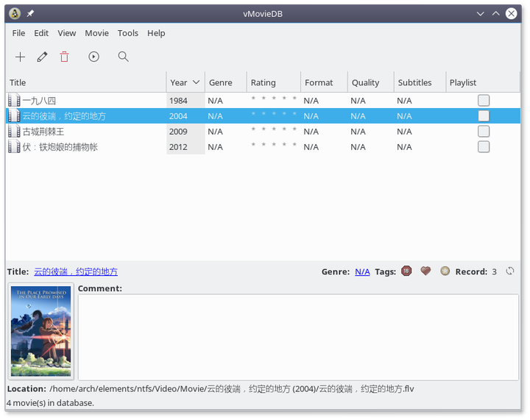Image resolution: width=530 pixels, height=420 pixels.
Task: Check the playlist box for 古城荆棘王
Action: (484, 132)
